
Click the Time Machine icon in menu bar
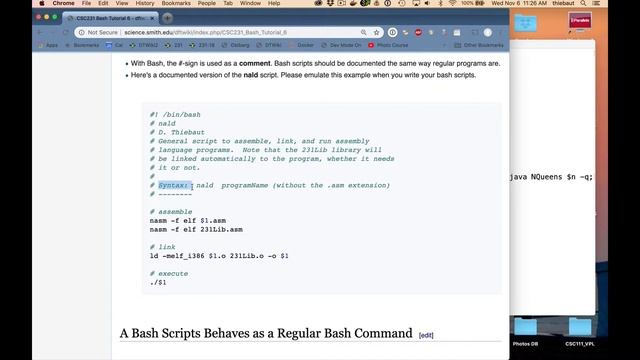pos(402,3)
